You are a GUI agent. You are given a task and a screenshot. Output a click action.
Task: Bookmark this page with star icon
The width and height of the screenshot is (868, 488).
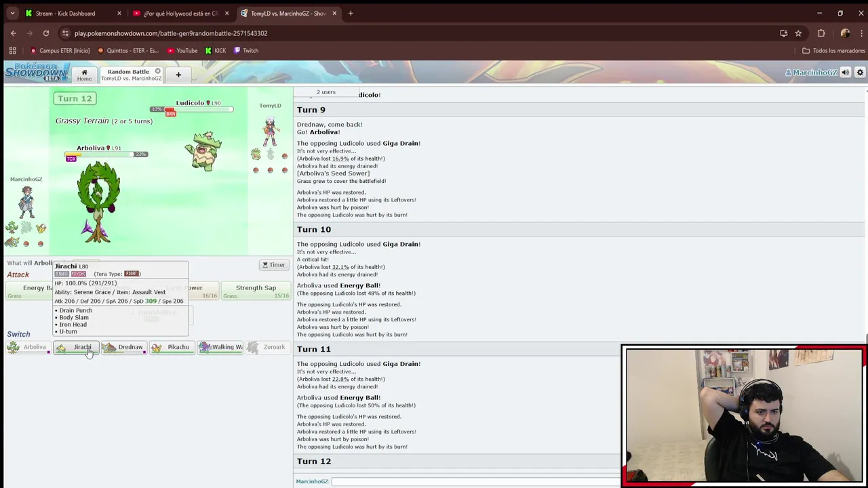(x=798, y=33)
